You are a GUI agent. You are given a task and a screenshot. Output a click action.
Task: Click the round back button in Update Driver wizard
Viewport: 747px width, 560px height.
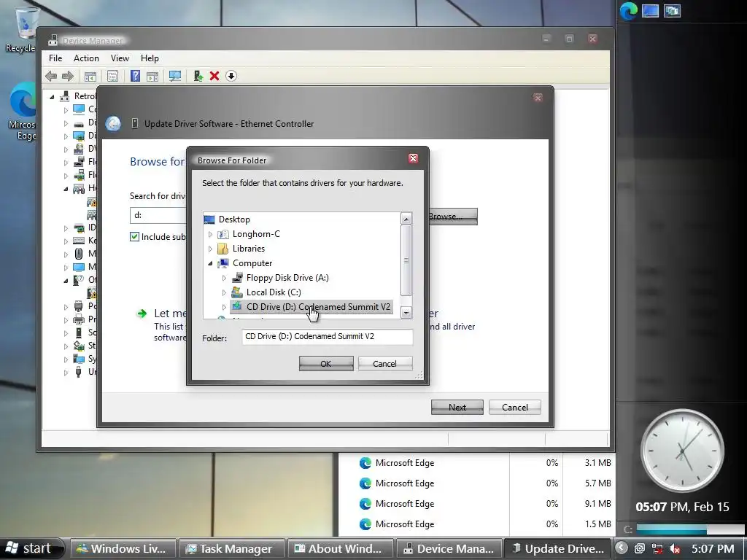113,124
